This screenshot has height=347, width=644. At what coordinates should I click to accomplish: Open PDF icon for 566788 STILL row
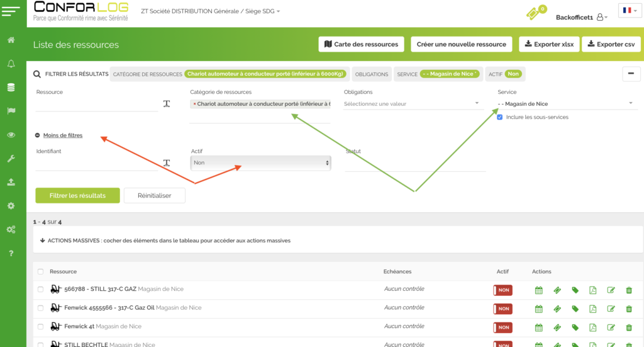[x=592, y=290]
